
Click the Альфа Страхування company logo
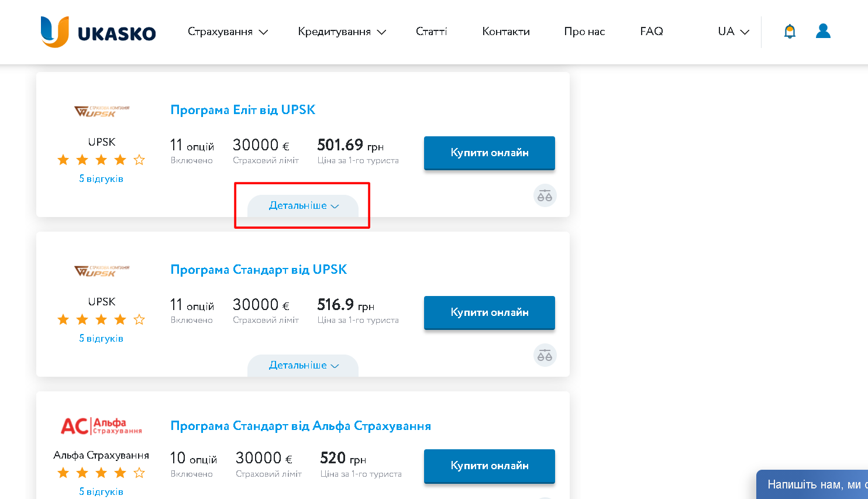[x=102, y=426]
